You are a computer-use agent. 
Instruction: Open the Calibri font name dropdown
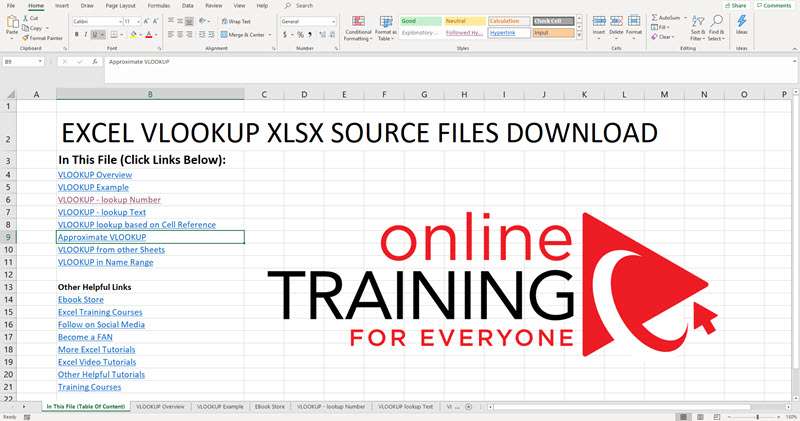click(x=120, y=21)
